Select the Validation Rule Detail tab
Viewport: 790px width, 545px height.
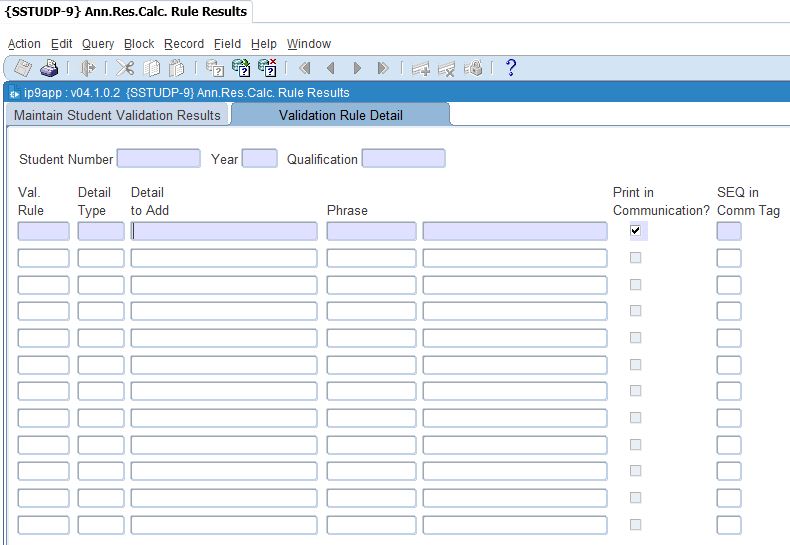pyautogui.click(x=341, y=115)
